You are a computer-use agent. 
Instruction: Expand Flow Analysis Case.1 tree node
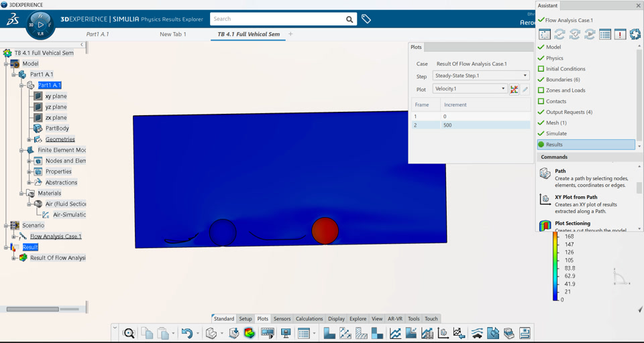click(14, 236)
